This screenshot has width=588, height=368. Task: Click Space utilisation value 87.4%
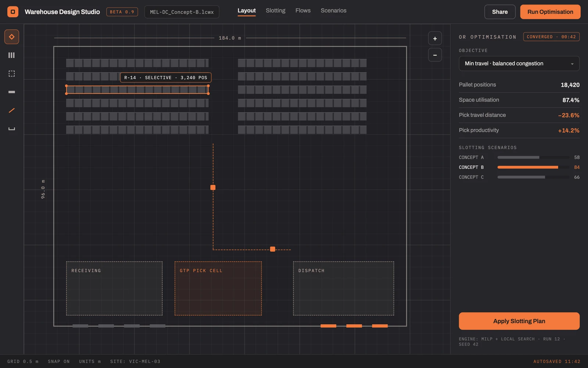(571, 100)
